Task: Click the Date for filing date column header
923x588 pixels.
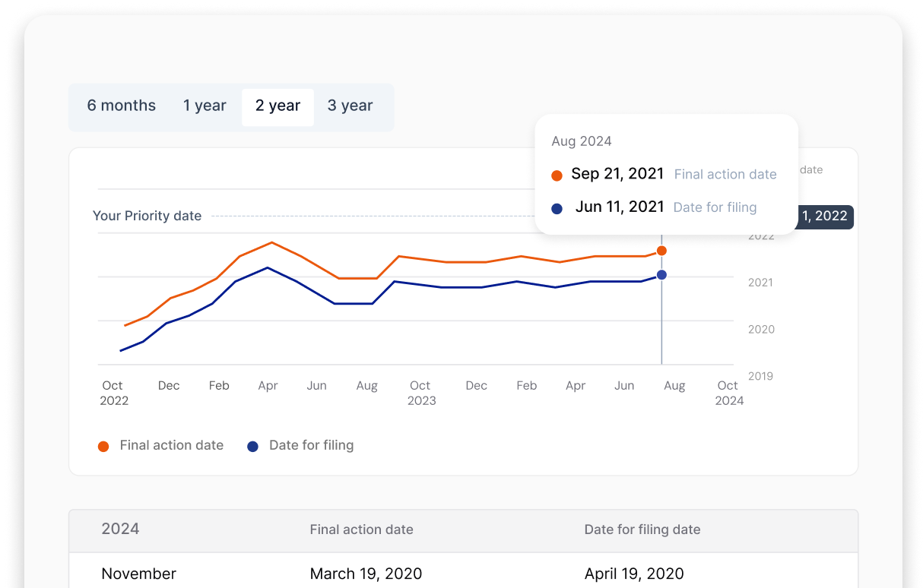Action: point(642,530)
